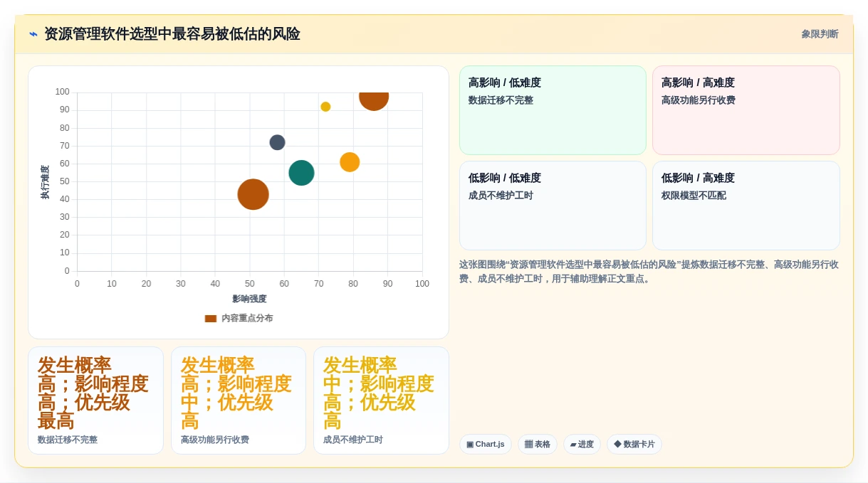Click 权限模型不匹配 text in quadrant card
The image size is (868, 483).
[694, 196]
